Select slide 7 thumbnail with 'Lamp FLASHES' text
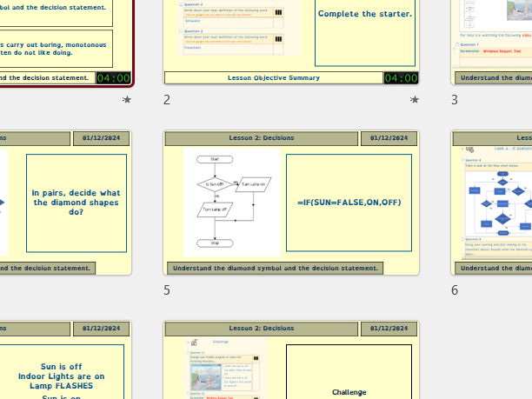The image size is (532, 399). pyautogui.click(x=65, y=360)
